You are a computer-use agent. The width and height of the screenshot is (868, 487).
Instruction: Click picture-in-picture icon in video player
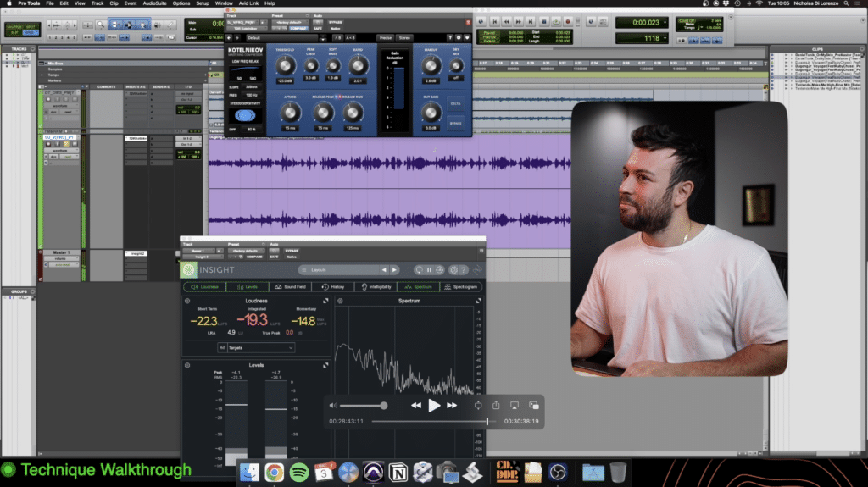click(x=534, y=406)
